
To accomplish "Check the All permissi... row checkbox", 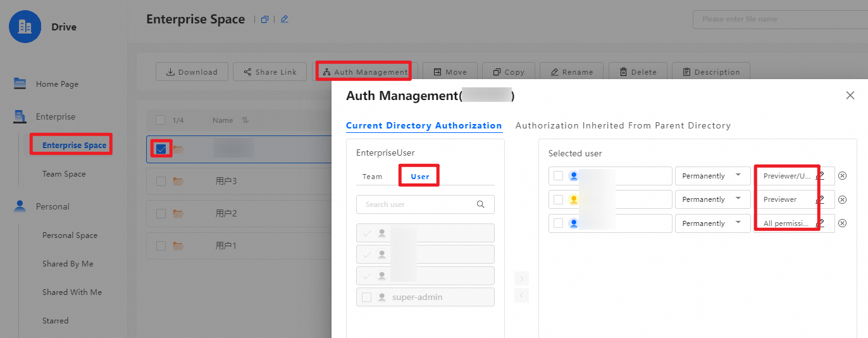I will 558,223.
